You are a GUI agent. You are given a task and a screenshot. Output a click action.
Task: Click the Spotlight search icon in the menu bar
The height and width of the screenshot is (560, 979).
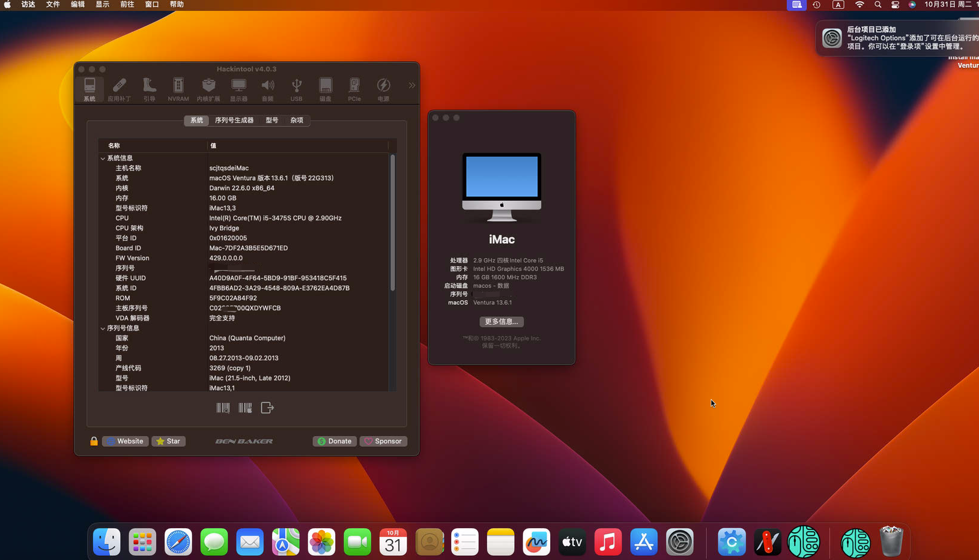click(x=877, y=4)
